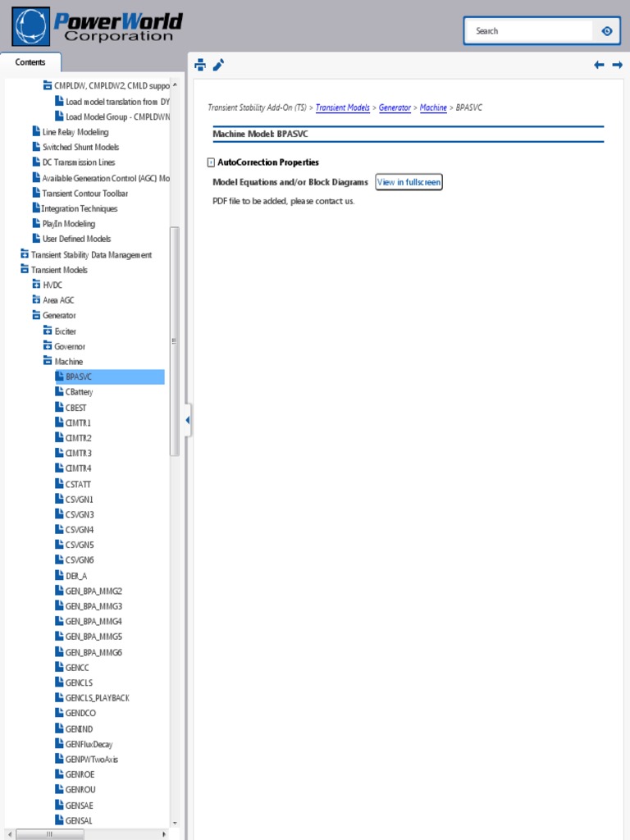
Task: Click the DC Transmission Lines page icon
Action: pos(36,162)
